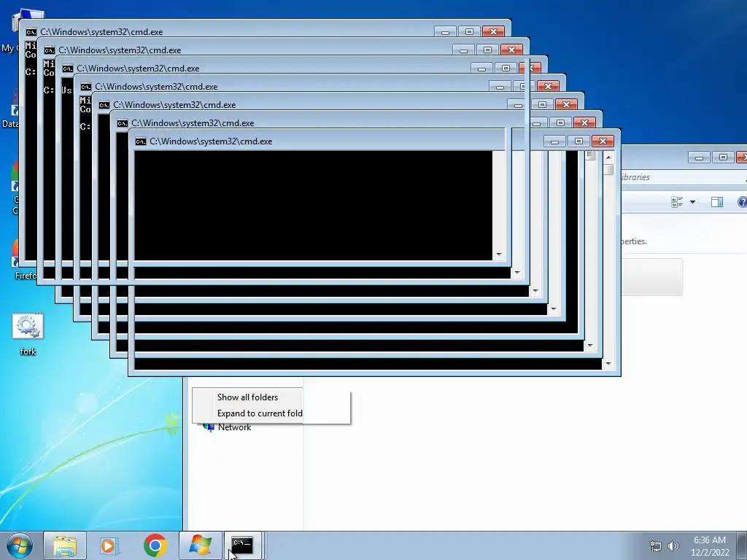
Task: Minimize the frontmost cmd.exe window
Action: coord(554,141)
